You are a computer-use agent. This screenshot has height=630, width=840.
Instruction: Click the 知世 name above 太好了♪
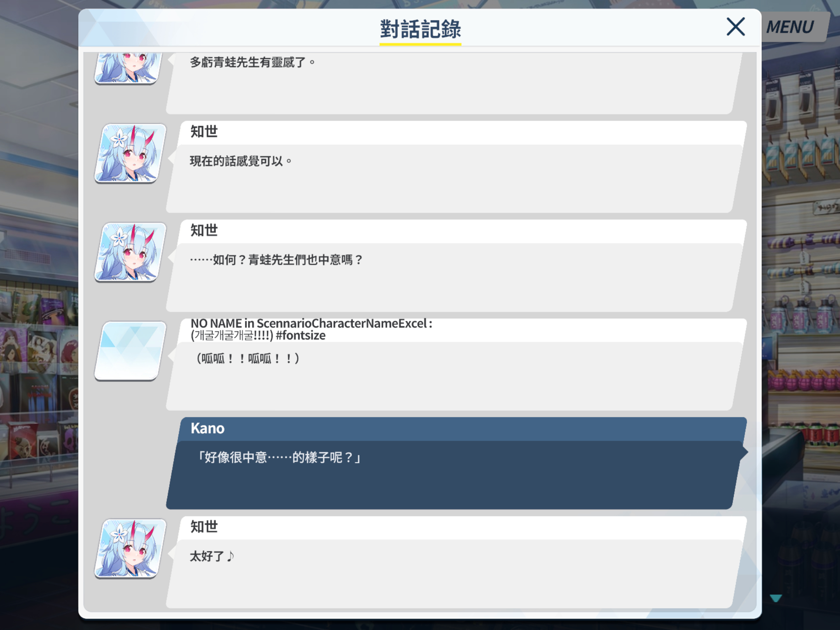204,527
